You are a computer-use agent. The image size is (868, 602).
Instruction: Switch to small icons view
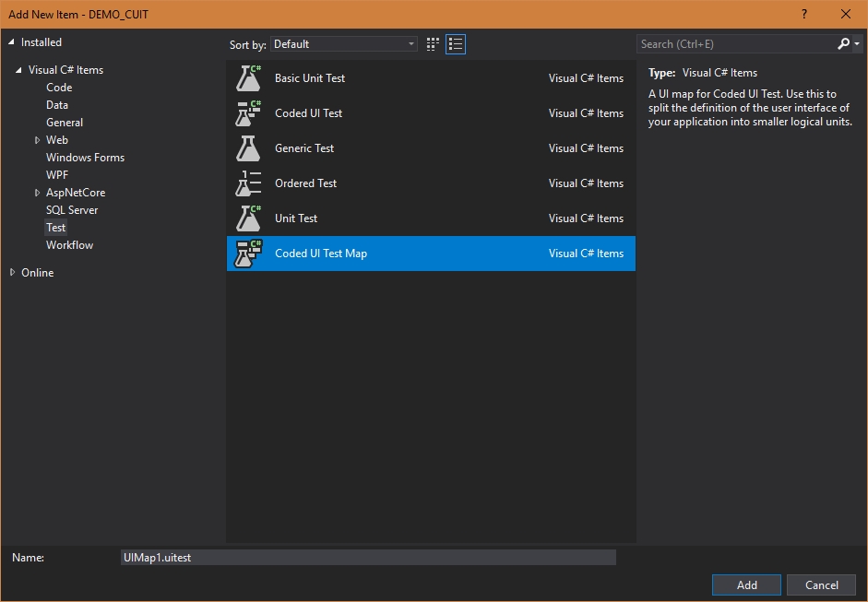(x=434, y=43)
